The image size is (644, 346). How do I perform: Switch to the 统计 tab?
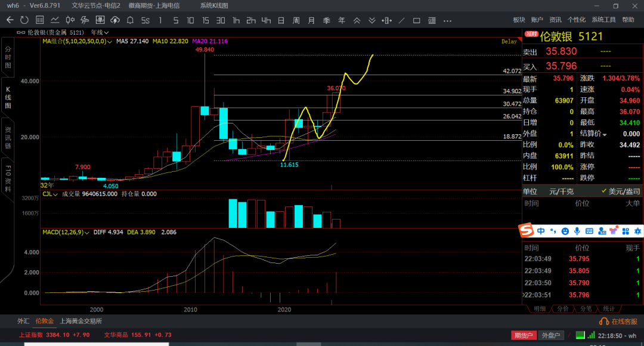[609, 308]
